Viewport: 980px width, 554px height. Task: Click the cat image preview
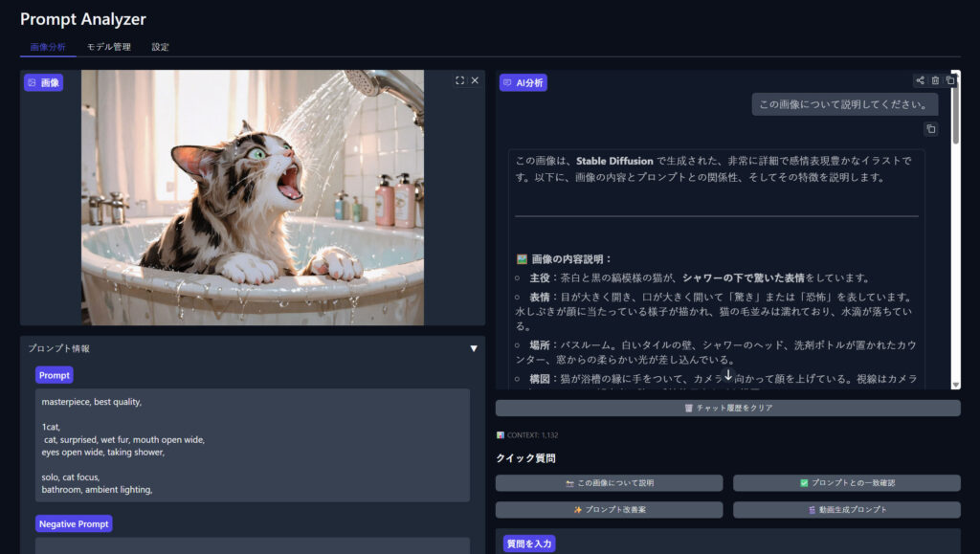[253, 197]
